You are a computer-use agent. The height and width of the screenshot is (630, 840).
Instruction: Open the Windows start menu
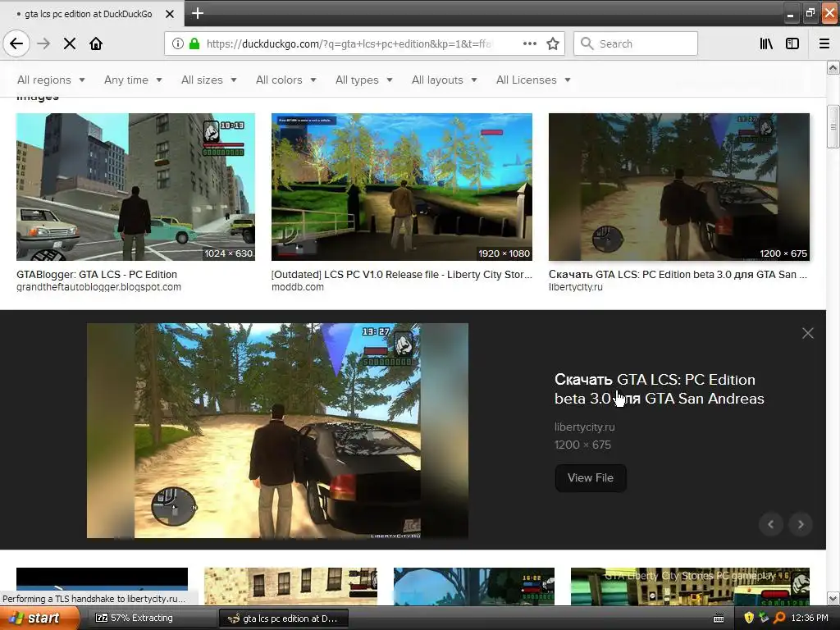coord(39,619)
